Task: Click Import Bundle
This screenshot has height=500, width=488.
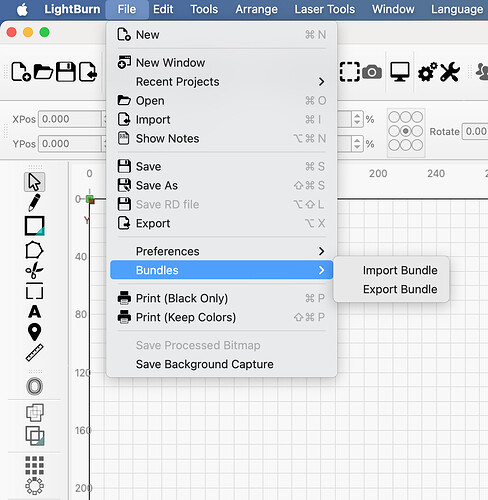Action: 400,270
